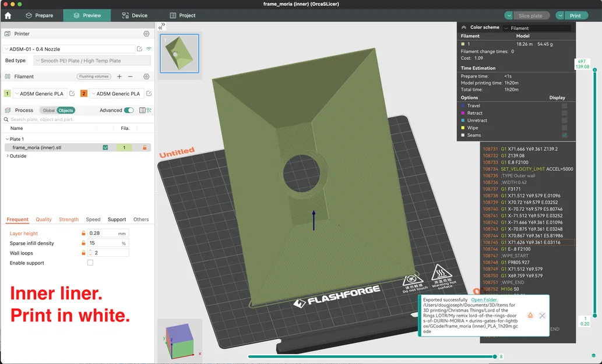Switch to the Device tab
The height and width of the screenshot is (364, 602).
[x=135, y=15]
